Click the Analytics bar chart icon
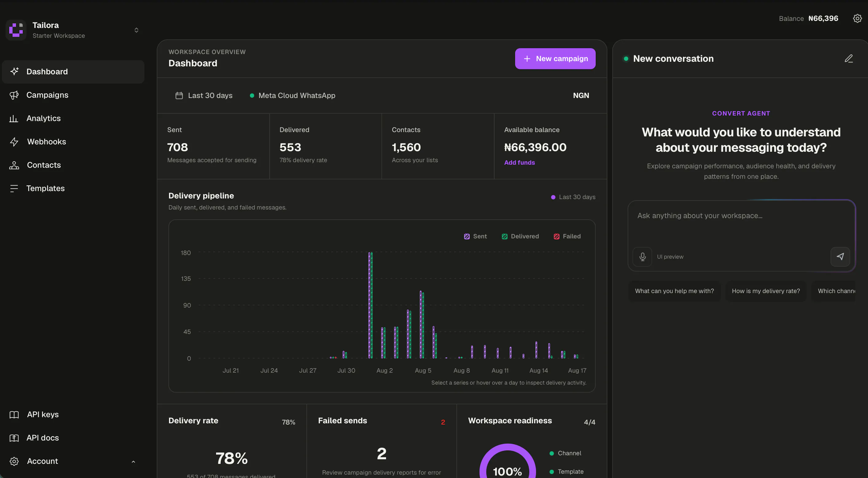 coord(14,118)
